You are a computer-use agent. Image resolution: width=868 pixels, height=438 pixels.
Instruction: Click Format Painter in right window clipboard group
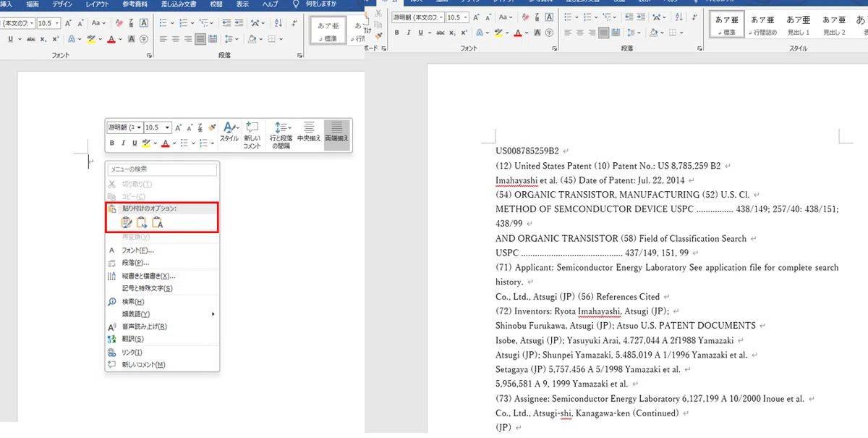(x=378, y=36)
